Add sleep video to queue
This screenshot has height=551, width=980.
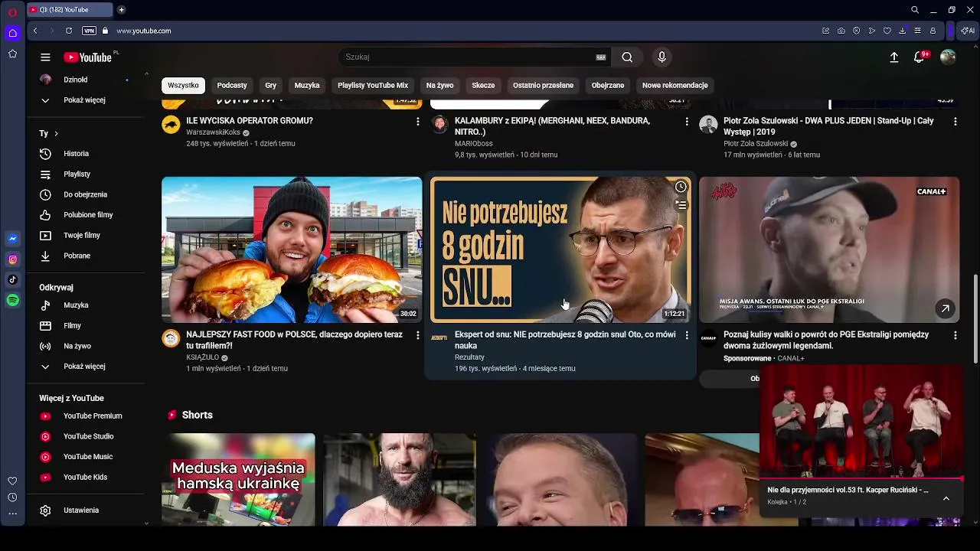[681, 205]
